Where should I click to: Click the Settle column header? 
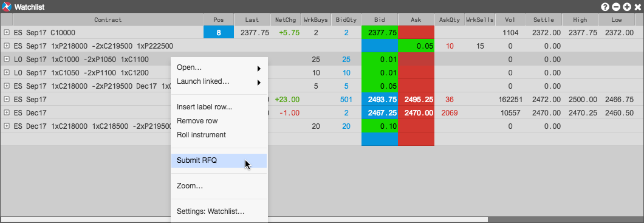[544, 19]
